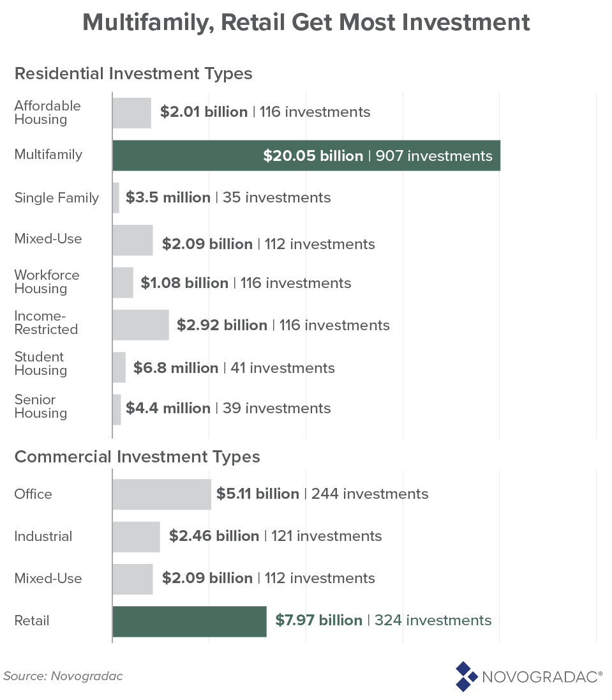The height and width of the screenshot is (700, 612).
Task: Click the $20.05 billion Multifamily value text
Action: (x=313, y=156)
